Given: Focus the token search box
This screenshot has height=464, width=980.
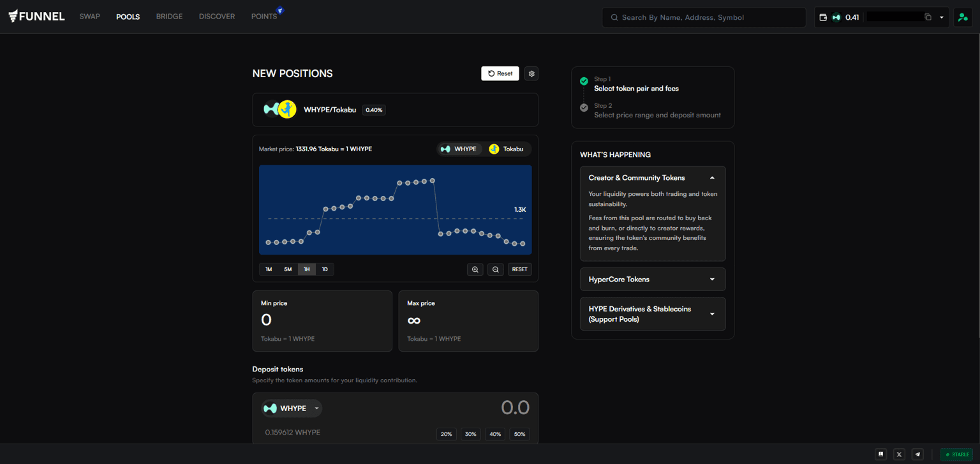Looking at the screenshot, I should [x=704, y=17].
